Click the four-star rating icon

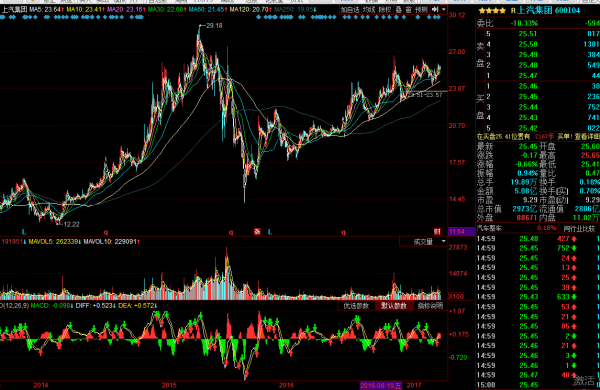492,11
